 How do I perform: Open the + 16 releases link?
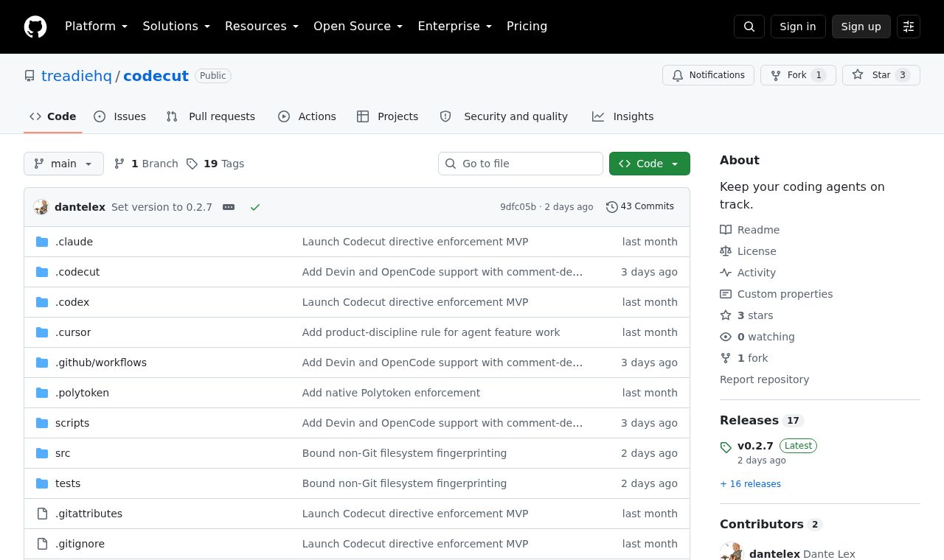[x=750, y=484]
